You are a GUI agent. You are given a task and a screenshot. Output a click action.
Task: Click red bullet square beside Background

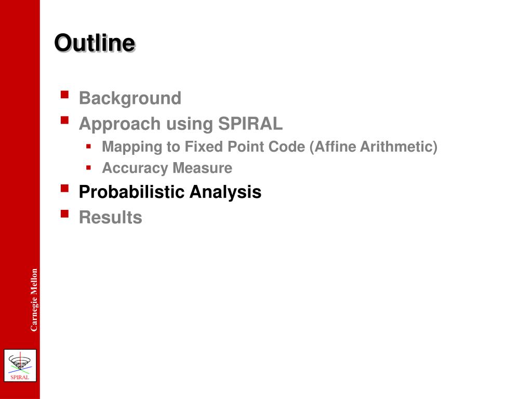[x=64, y=95]
